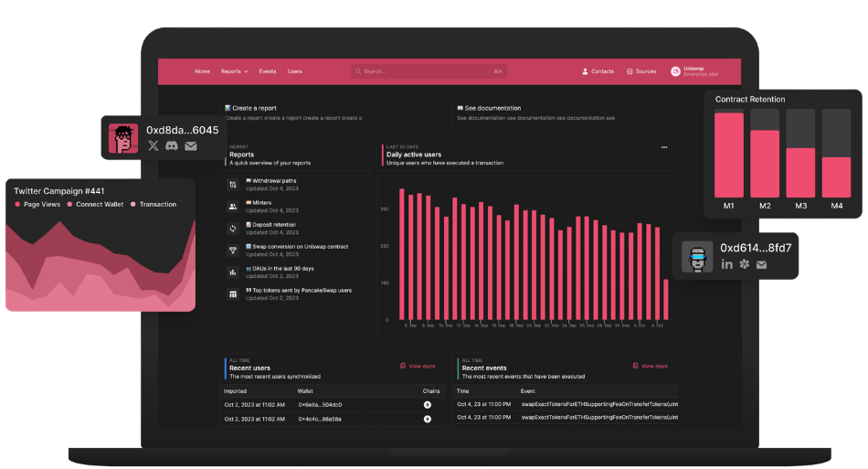Click the funnel icon beside Swap conversion report
The image size is (868, 469).
click(x=233, y=250)
